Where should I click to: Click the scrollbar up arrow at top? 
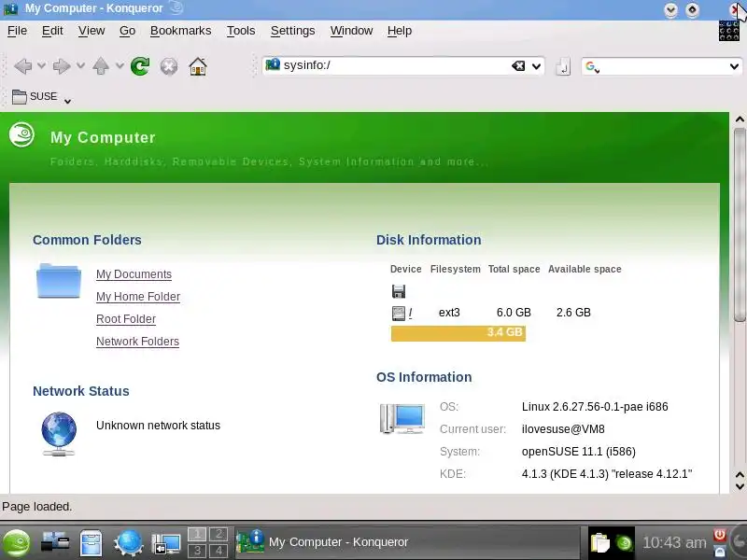pos(740,119)
